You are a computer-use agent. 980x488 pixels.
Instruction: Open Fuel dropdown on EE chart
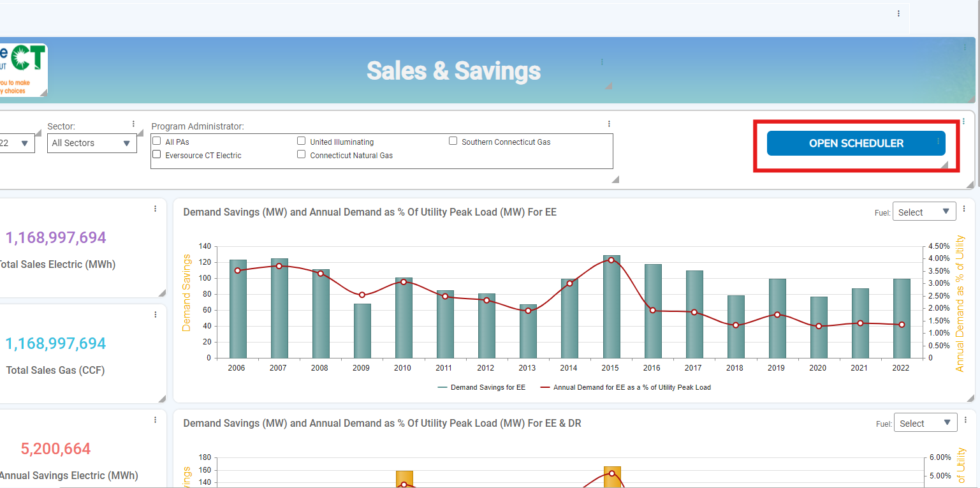coord(924,212)
